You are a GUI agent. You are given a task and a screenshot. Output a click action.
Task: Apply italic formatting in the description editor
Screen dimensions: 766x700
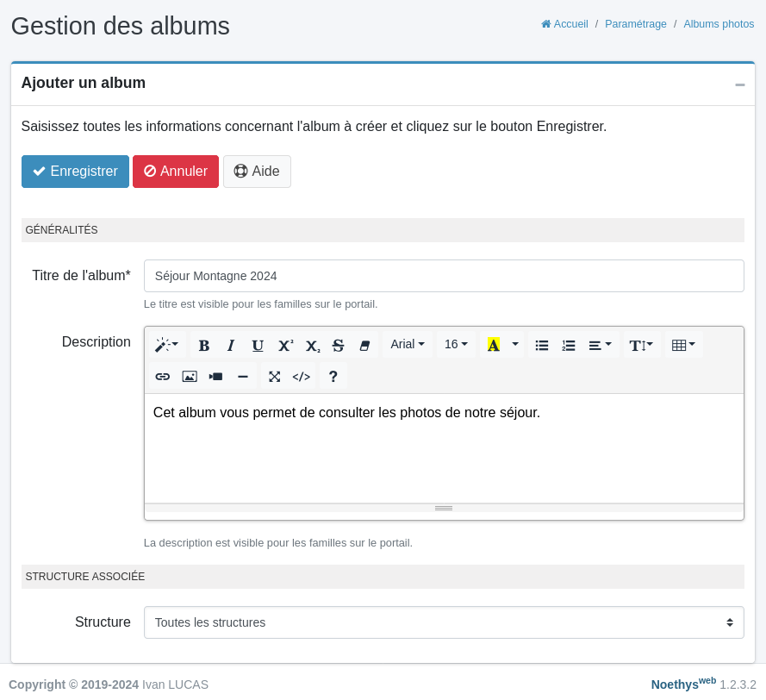[x=231, y=345]
